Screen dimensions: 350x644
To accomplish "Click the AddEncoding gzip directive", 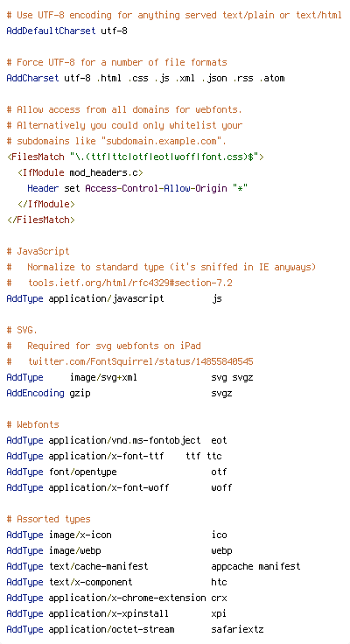I will [x=48, y=393].
